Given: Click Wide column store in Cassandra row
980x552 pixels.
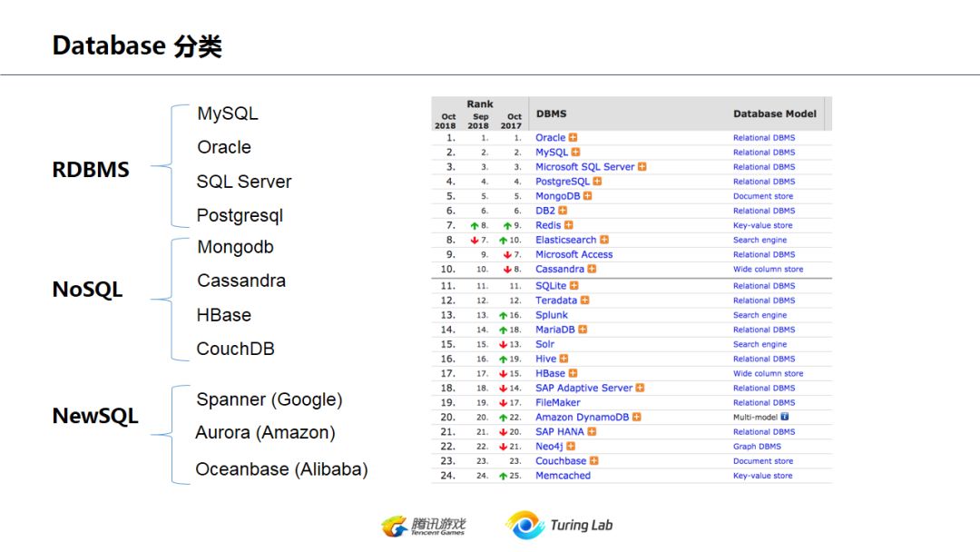Looking at the screenshot, I should pyautogui.click(x=768, y=269).
